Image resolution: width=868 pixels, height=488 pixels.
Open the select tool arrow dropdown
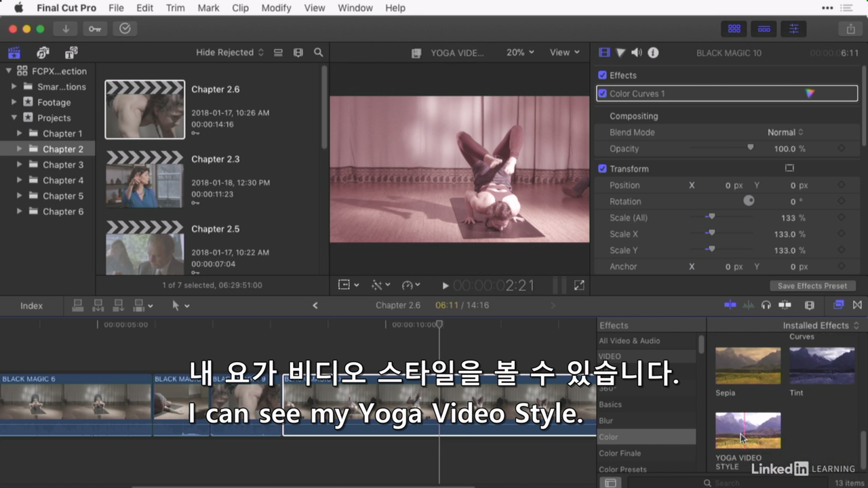coord(180,306)
